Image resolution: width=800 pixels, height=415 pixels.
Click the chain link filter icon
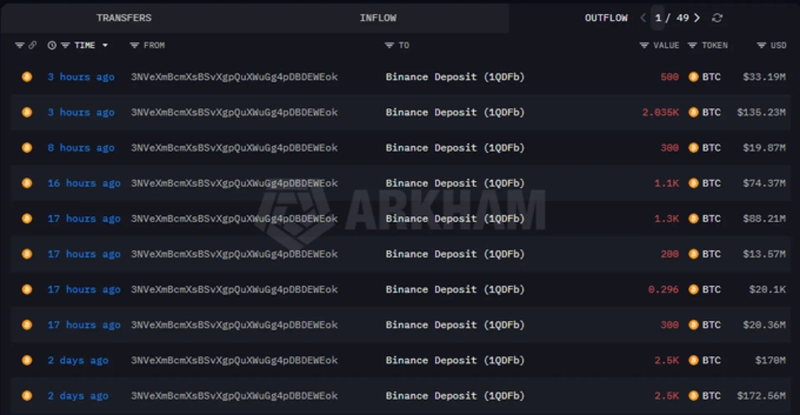coord(32,46)
